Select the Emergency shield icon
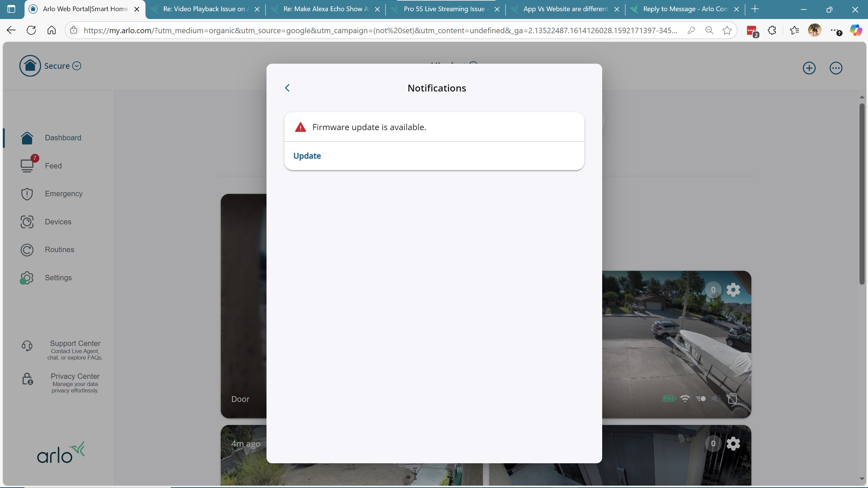The width and height of the screenshot is (868, 488). [27, 194]
